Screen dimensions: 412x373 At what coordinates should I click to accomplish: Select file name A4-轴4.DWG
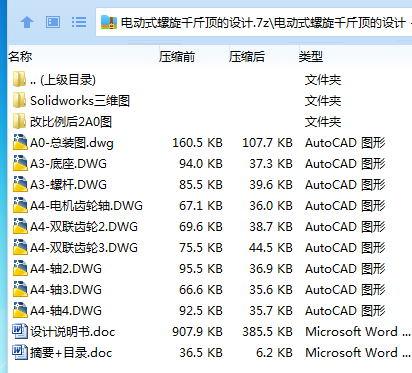(x=66, y=311)
